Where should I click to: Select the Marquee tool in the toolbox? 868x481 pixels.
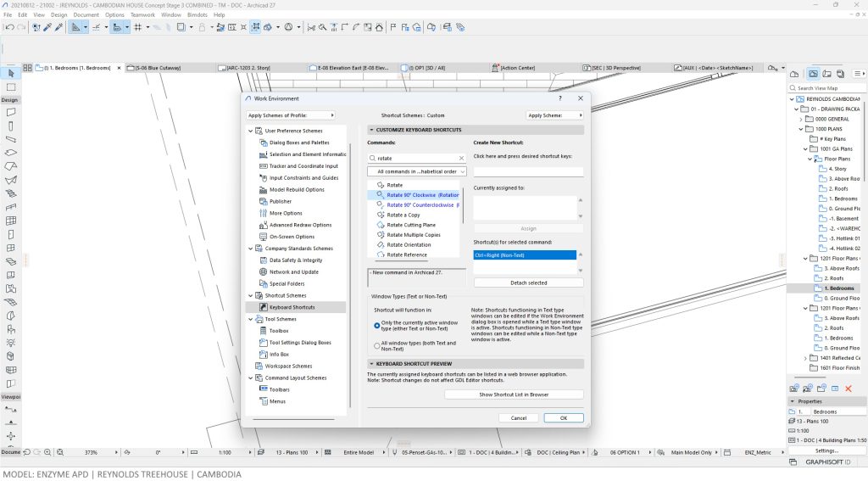(x=10, y=87)
